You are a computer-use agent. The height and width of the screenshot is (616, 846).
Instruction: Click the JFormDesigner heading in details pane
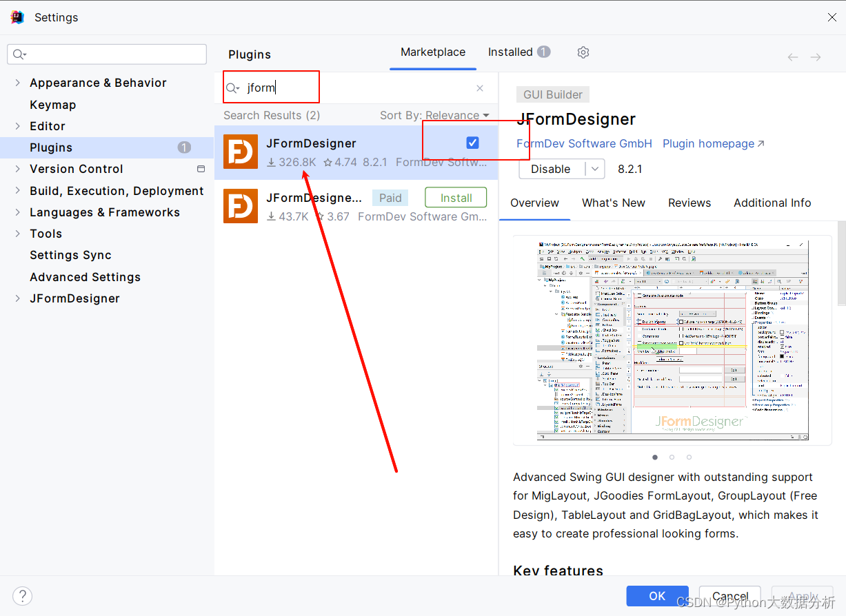point(576,119)
